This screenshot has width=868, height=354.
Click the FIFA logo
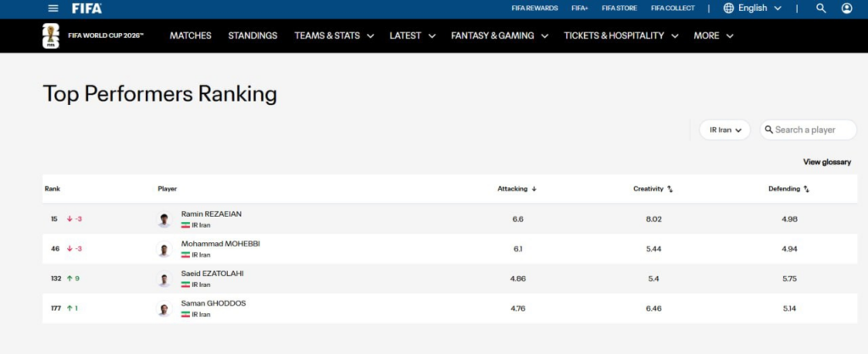[x=87, y=8]
